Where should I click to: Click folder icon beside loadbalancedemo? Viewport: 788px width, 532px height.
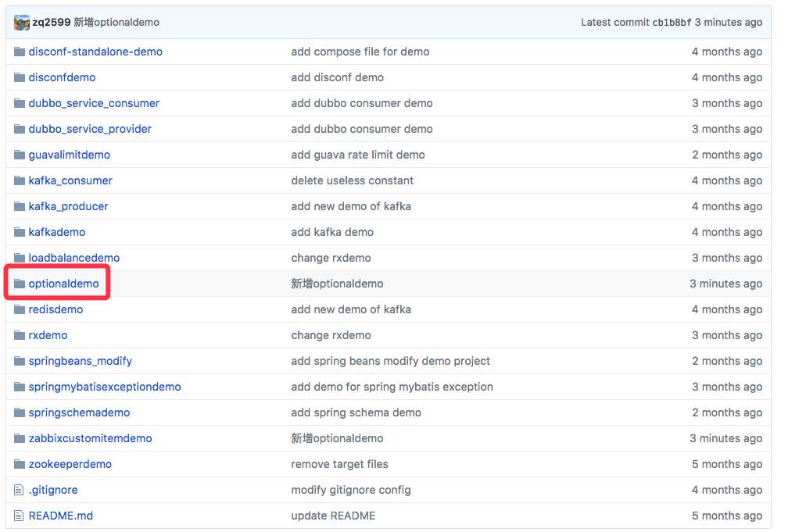point(20,258)
